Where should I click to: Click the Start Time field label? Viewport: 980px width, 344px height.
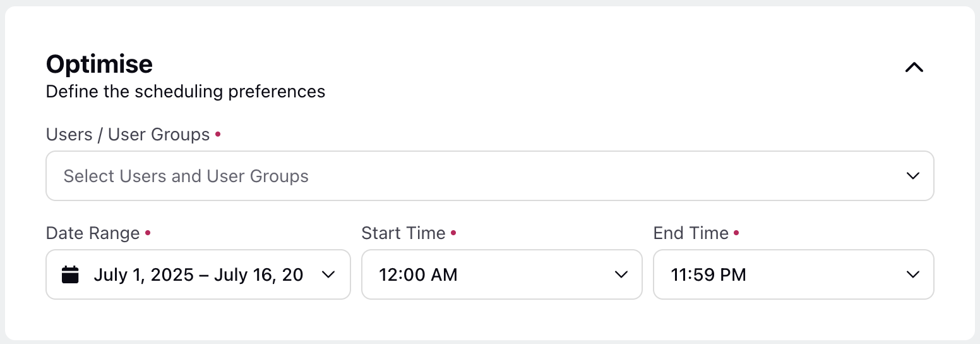403,233
